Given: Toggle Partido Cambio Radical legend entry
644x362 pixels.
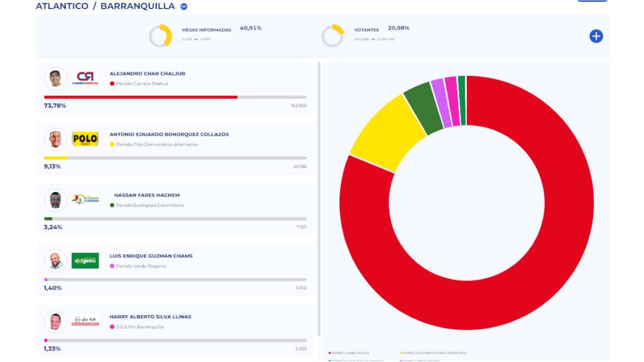Looking at the screenshot, I should point(349,353).
